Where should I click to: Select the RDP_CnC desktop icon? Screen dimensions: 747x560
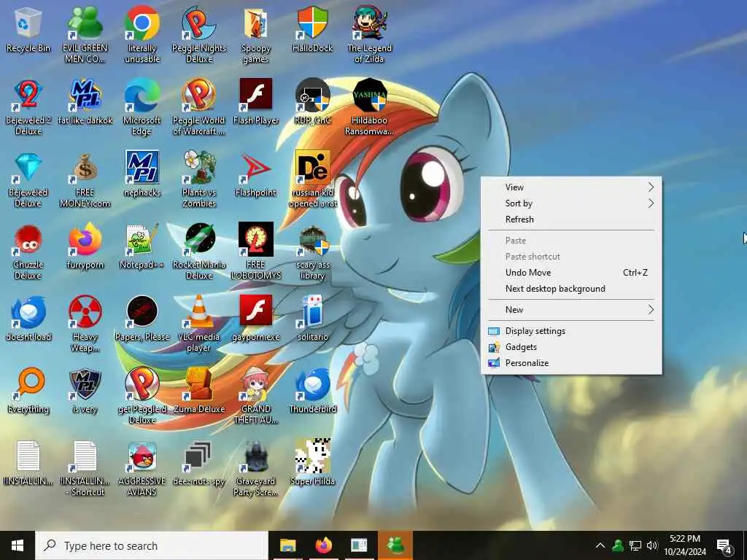[312, 102]
